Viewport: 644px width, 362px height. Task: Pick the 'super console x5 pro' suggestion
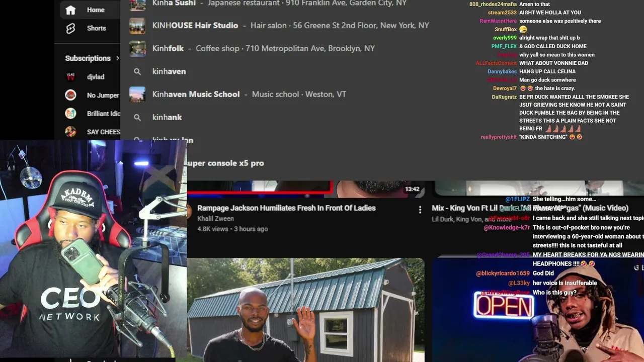click(x=225, y=163)
